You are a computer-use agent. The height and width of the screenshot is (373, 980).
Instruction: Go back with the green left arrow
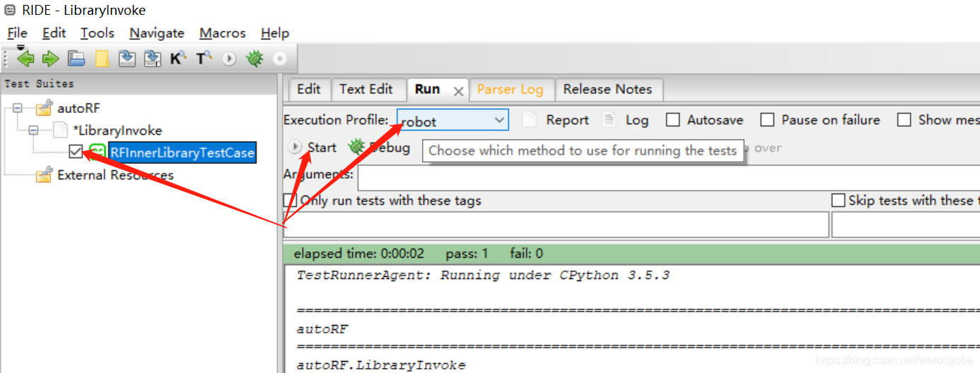pyautogui.click(x=25, y=59)
